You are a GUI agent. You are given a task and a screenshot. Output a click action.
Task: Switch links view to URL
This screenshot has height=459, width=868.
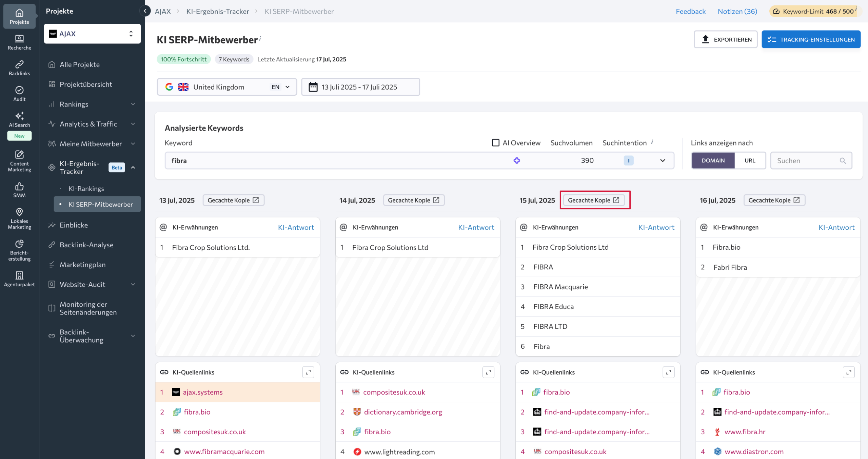click(x=750, y=160)
